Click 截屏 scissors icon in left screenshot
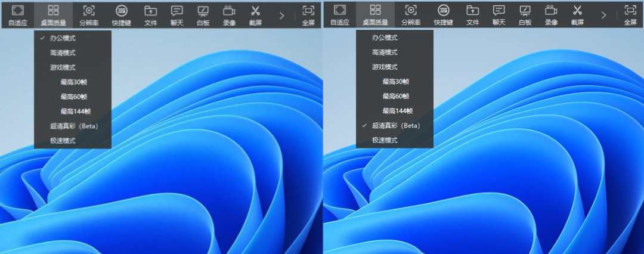This screenshot has height=254, width=644. point(255,11)
